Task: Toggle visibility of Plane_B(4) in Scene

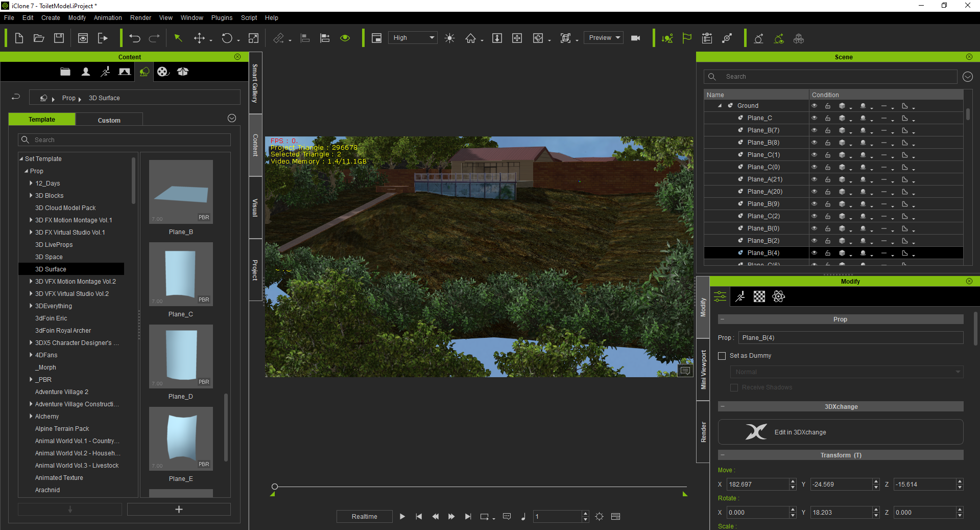Action: [x=814, y=253]
